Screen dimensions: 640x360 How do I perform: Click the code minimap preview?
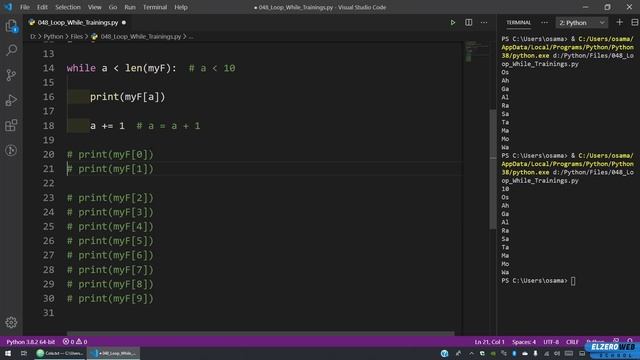pos(476,51)
